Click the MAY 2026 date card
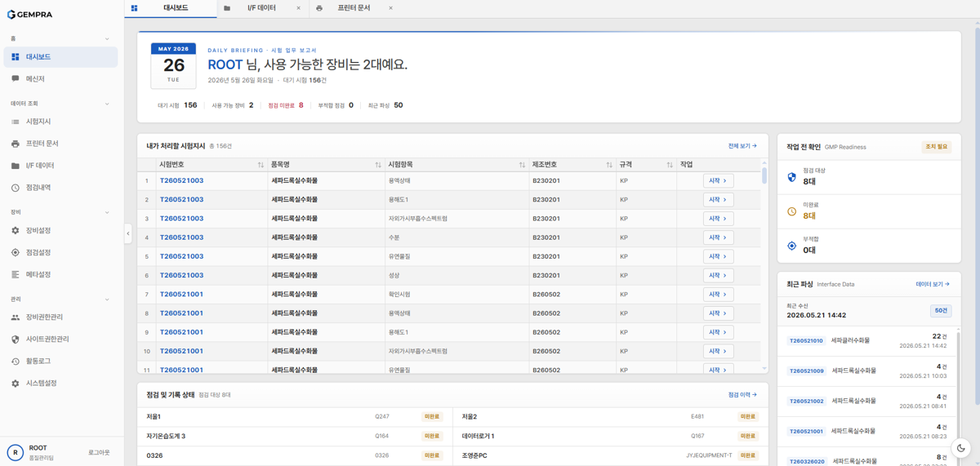The width and height of the screenshot is (980, 466). [x=173, y=66]
